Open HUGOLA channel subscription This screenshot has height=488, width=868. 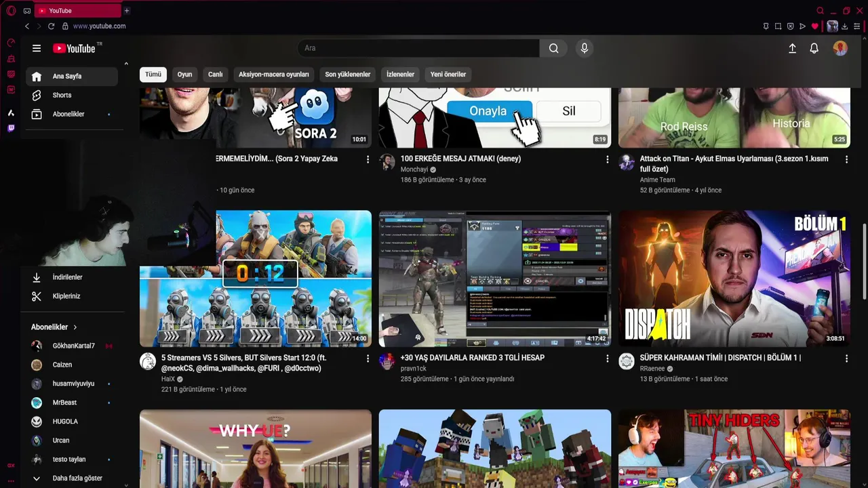click(x=72, y=422)
